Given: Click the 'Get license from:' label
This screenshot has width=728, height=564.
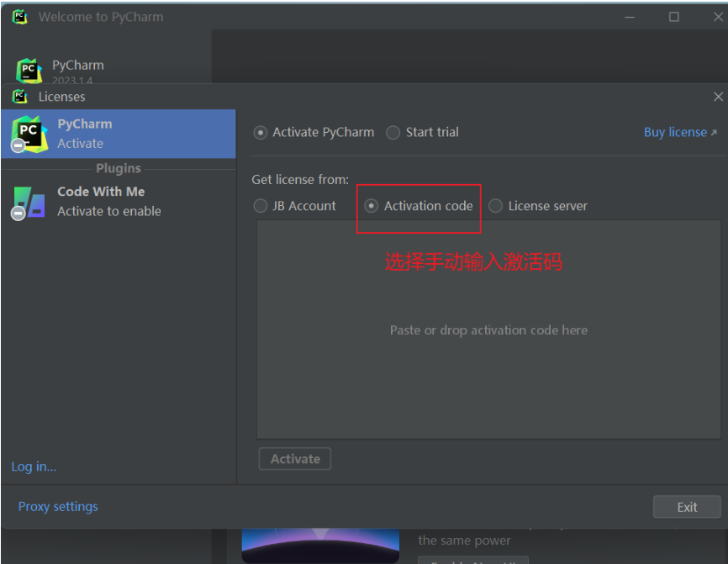Looking at the screenshot, I should pos(300,180).
